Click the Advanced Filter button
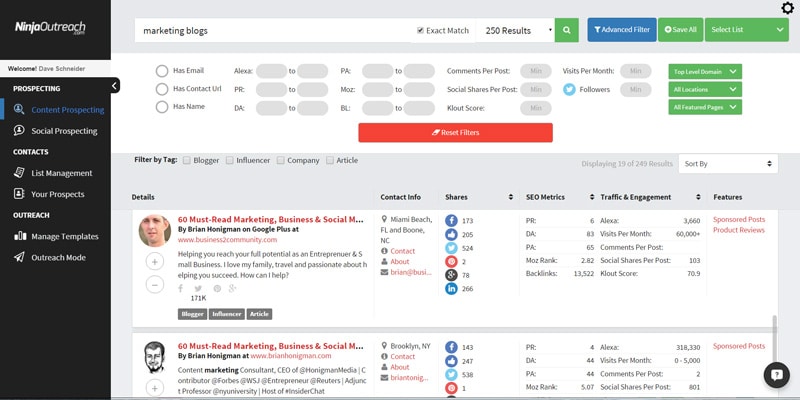The height and width of the screenshot is (400, 800). pyautogui.click(x=622, y=30)
